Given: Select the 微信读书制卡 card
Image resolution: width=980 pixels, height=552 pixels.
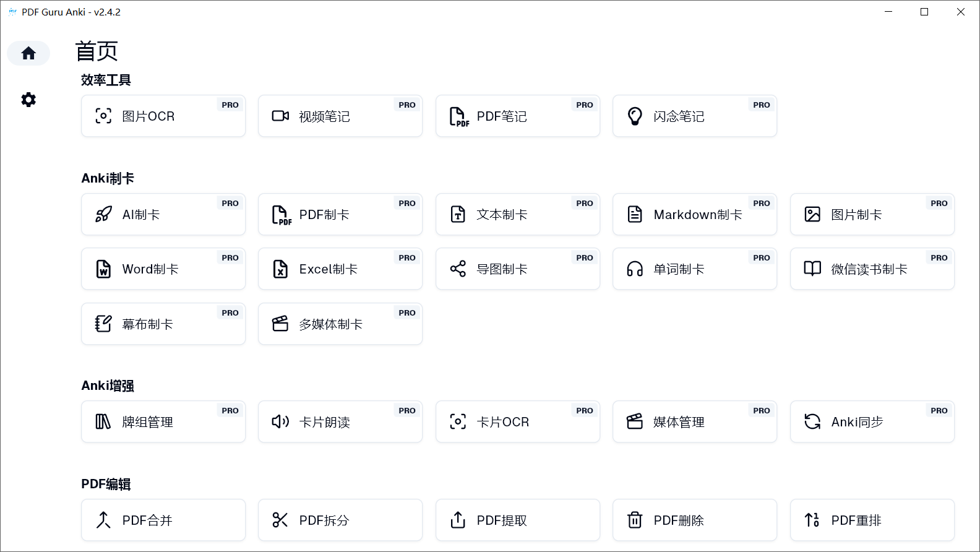Looking at the screenshot, I should [x=872, y=269].
